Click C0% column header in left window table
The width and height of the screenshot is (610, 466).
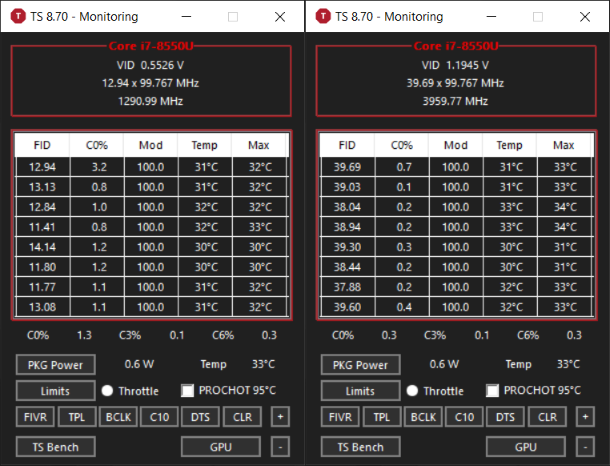(x=96, y=145)
